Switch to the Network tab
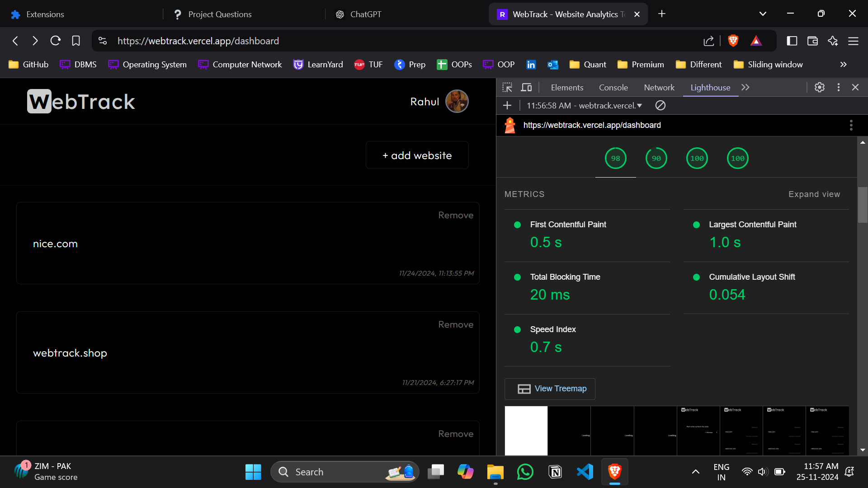 [x=659, y=87]
